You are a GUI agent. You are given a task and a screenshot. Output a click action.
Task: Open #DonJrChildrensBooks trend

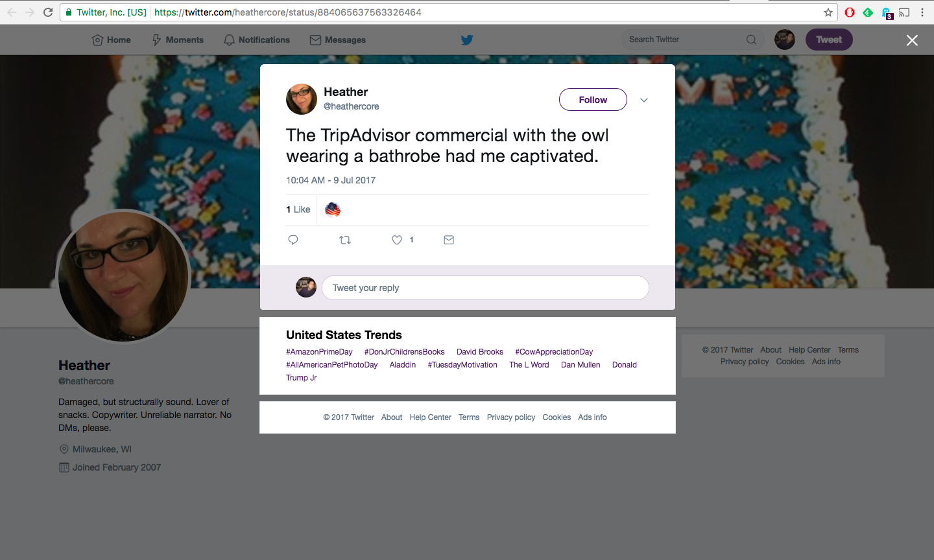point(405,352)
